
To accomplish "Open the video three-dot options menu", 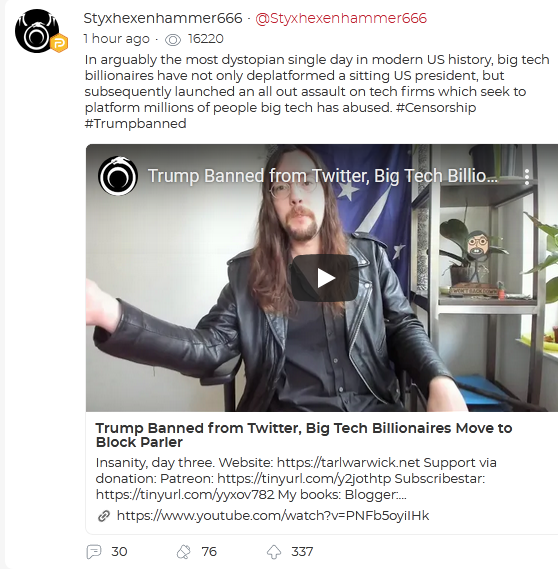I will (527, 177).
